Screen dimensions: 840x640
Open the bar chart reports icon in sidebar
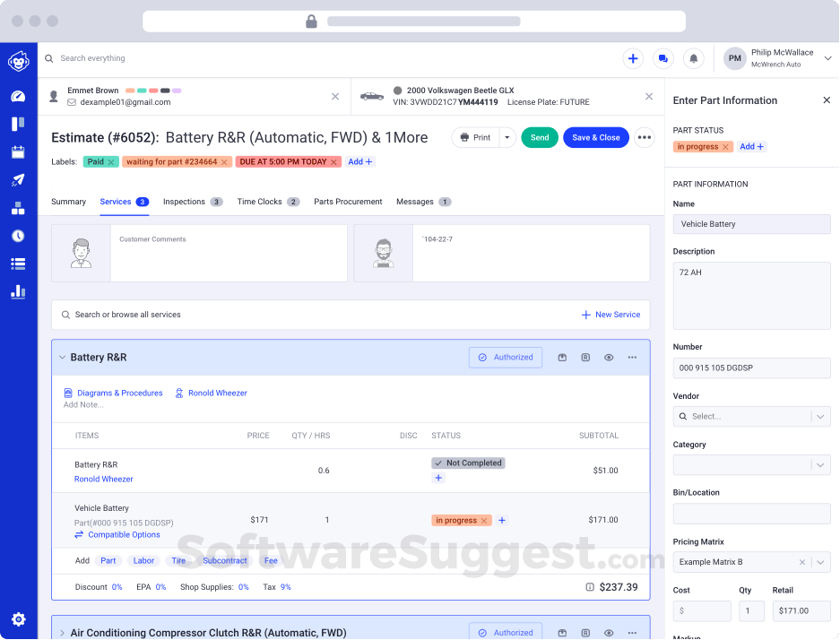tap(19, 290)
